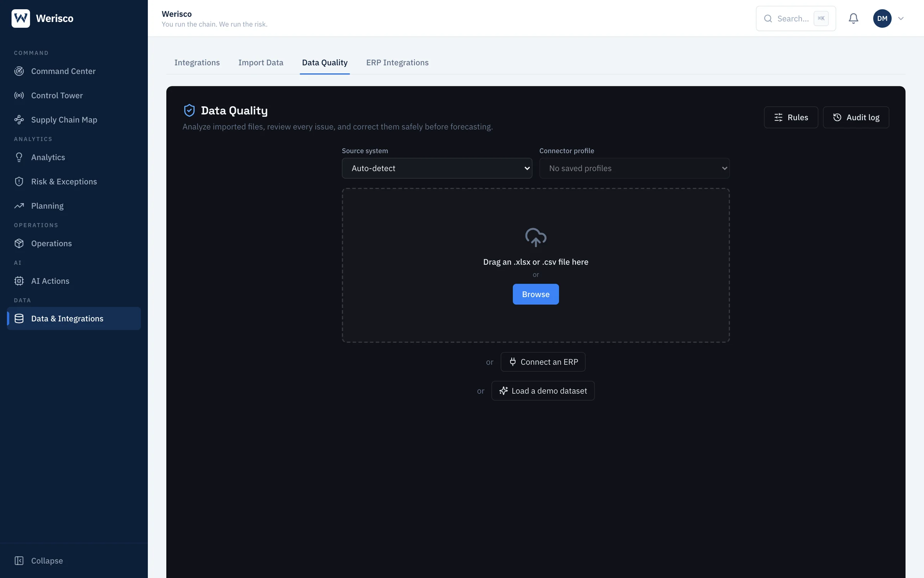Click the 'Source system' label
Viewport: 924px width, 578px height.
tap(365, 151)
